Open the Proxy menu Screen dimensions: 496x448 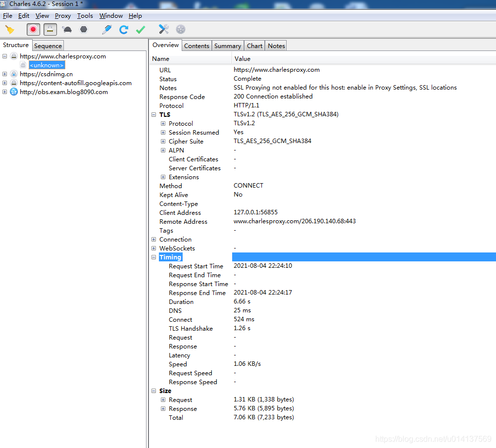pos(63,16)
